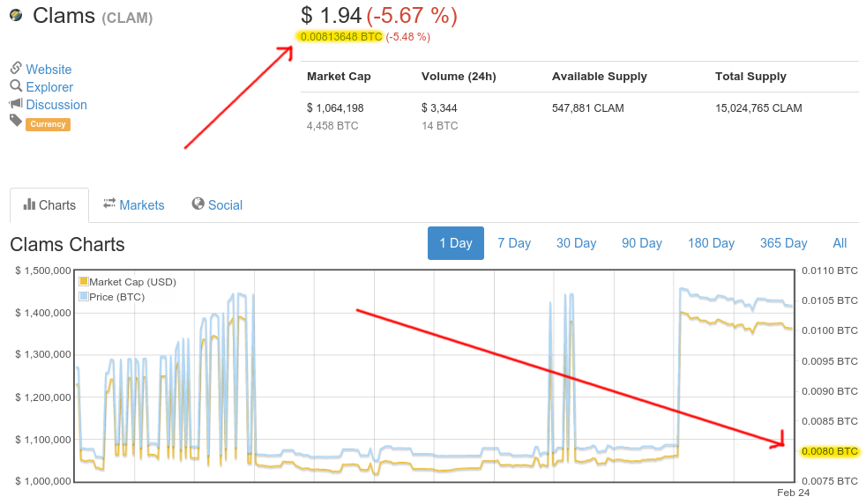Click the Available Supply column header
The image size is (866, 504).
point(600,77)
